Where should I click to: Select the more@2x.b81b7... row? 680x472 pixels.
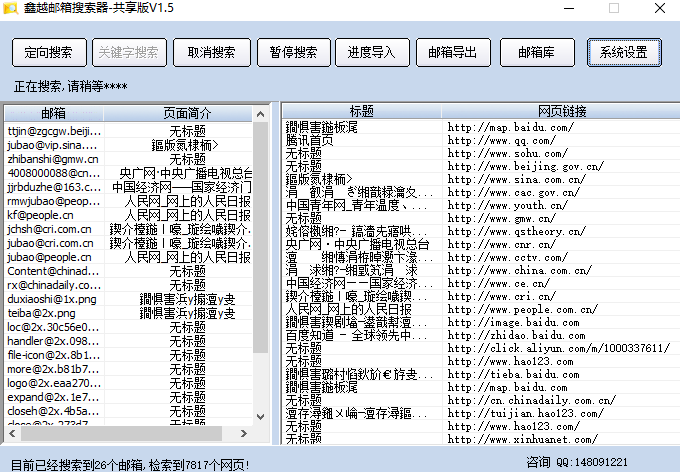(128, 369)
